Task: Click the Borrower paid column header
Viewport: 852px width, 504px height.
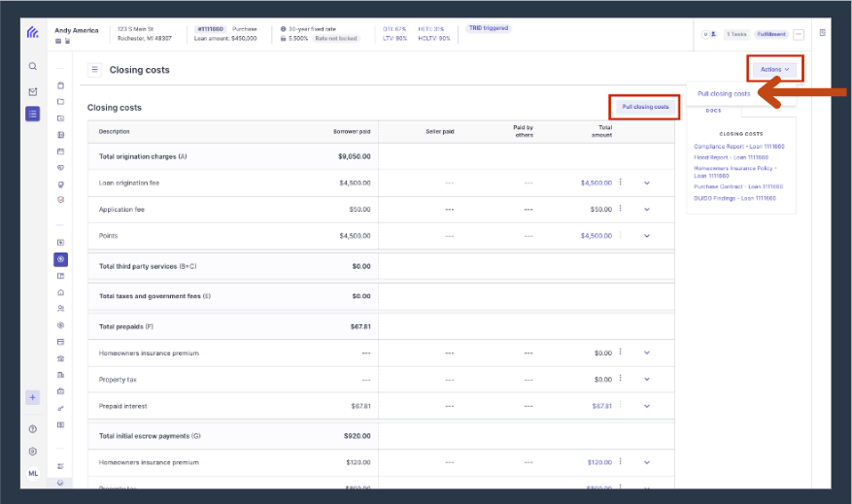Action: 352,131
